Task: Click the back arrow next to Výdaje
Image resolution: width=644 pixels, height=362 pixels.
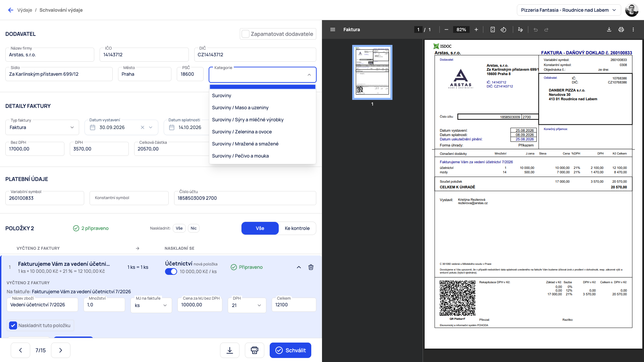Action: [x=11, y=10]
